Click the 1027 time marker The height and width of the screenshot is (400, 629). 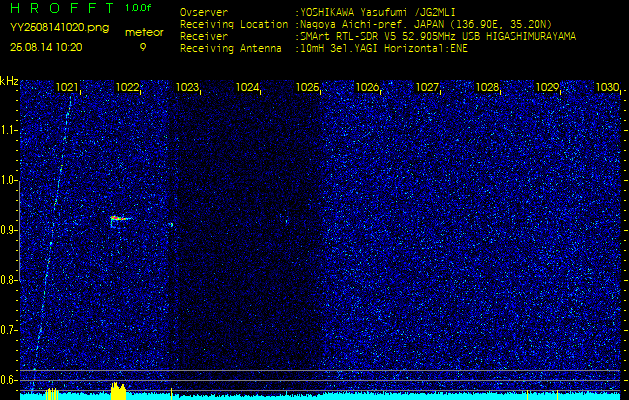428,87
